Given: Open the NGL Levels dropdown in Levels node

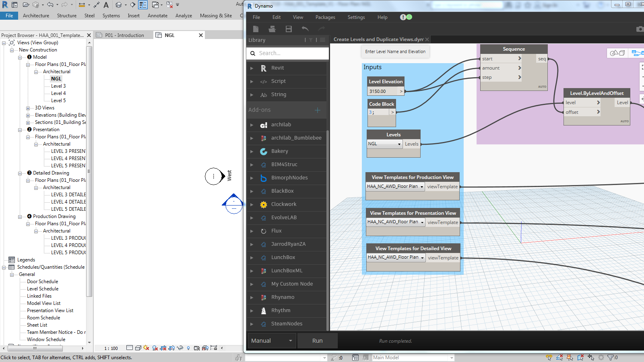Looking at the screenshot, I should point(384,144).
